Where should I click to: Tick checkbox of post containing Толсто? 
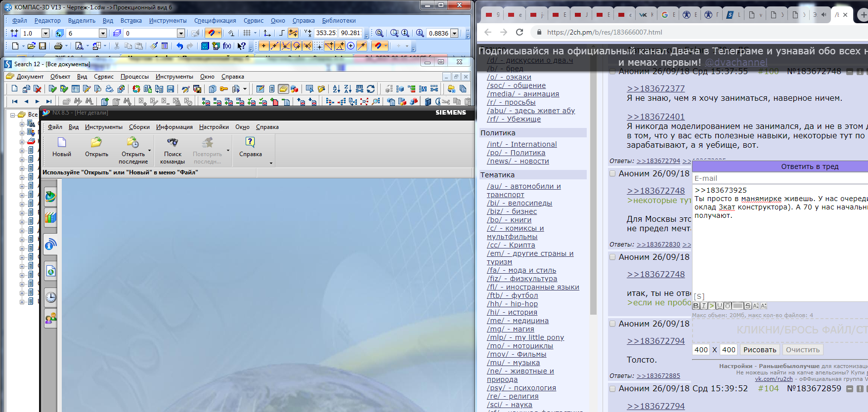click(x=613, y=324)
